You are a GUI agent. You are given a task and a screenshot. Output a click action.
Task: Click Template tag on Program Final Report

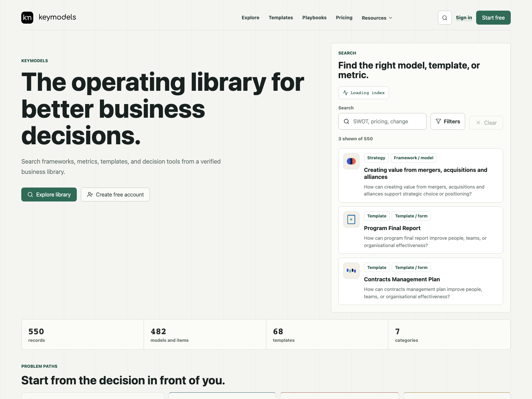(377, 216)
